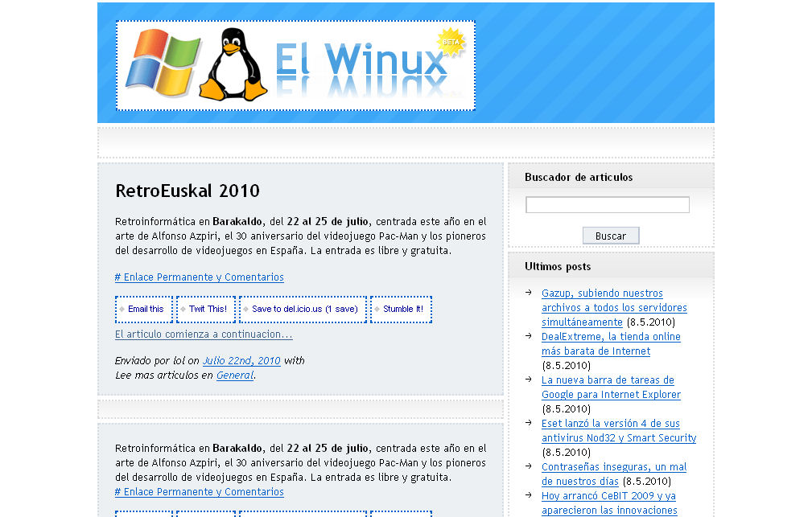The height and width of the screenshot is (517, 812).
Task: Open Enlace Permanente y Comentarios under RetroEuskal 2010 title
Action: pyautogui.click(x=200, y=277)
